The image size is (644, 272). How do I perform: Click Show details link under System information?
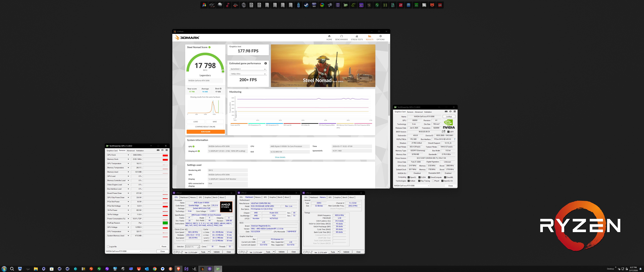[280, 157]
